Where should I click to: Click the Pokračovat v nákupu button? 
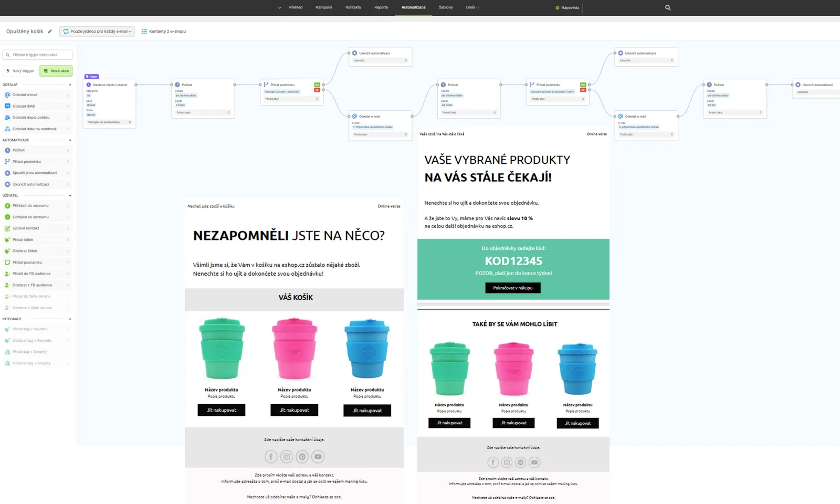pyautogui.click(x=513, y=288)
